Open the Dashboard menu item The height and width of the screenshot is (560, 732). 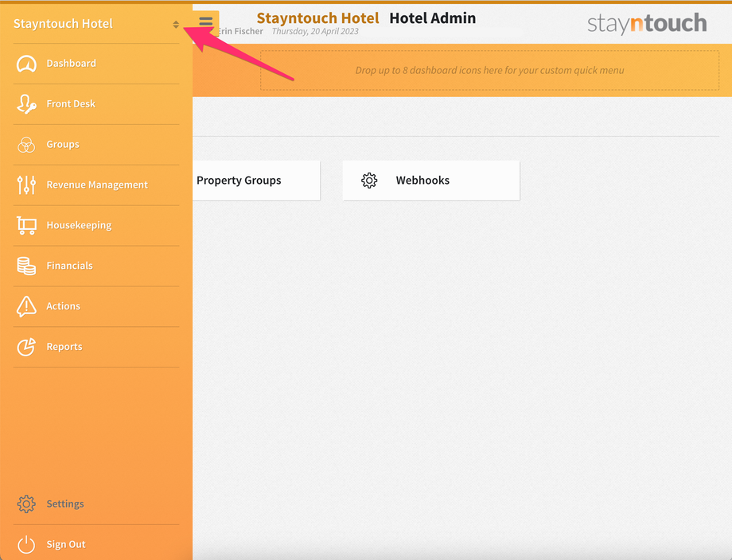pyautogui.click(x=96, y=64)
